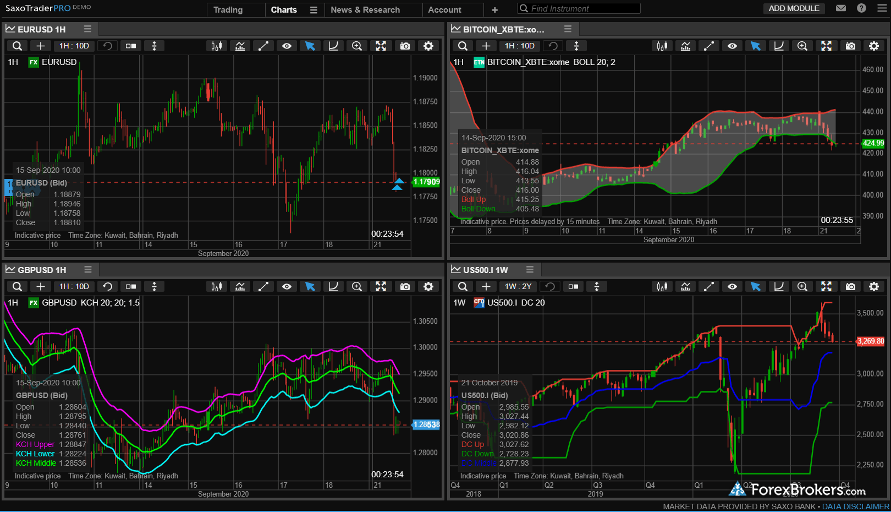Open 1H : 10D period selector in EURUSD chart

click(x=74, y=46)
